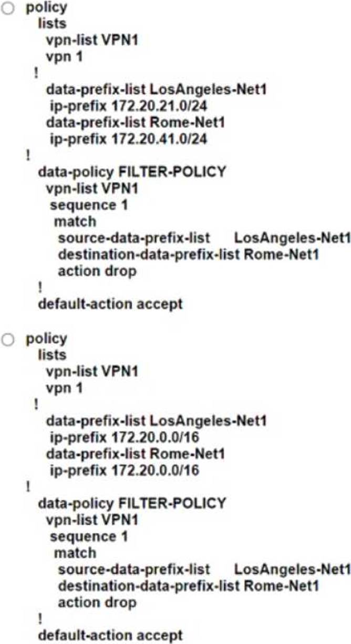Click the word policy in the second option
Image resolution: width=351 pixels, height=644 pixels.
(47, 339)
